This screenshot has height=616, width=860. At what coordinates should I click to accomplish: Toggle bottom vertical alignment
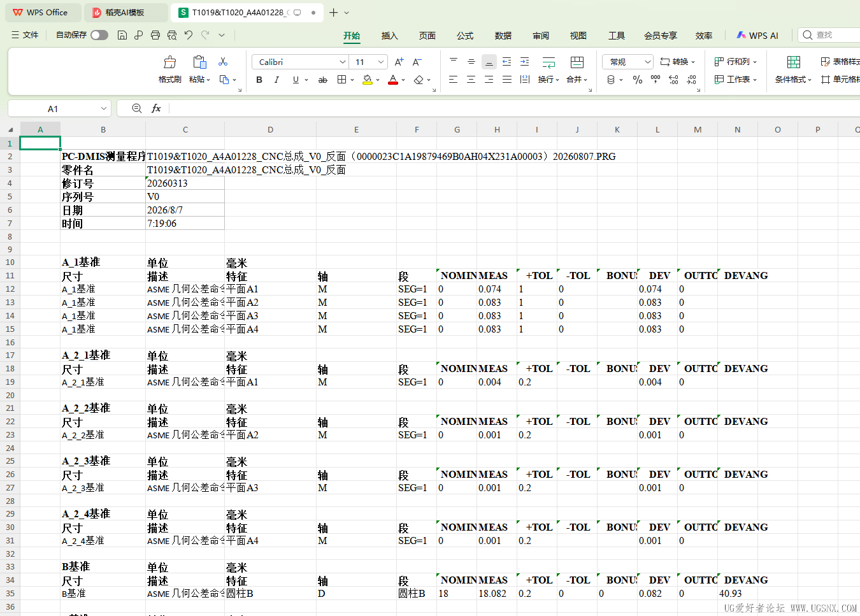489,62
